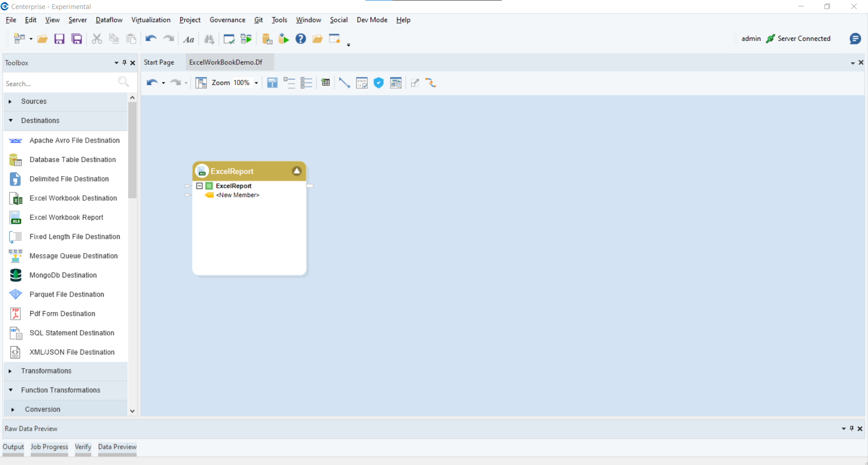The image size is (868, 465).
Task: Open the Job Progress tab
Action: pyautogui.click(x=49, y=447)
